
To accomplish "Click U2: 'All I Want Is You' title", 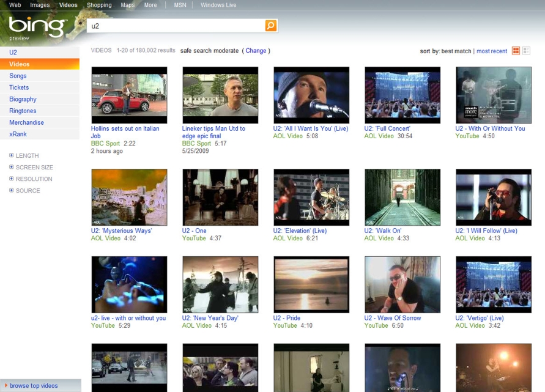I will tap(311, 128).
